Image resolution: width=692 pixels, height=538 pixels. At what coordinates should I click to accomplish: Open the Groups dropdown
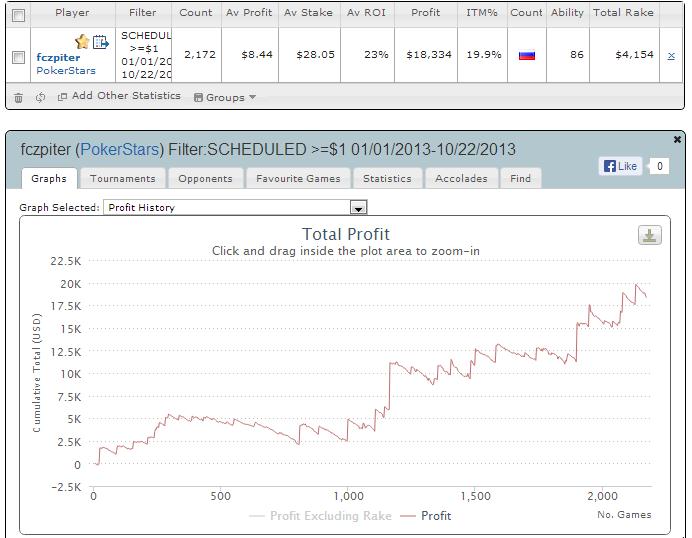225,97
